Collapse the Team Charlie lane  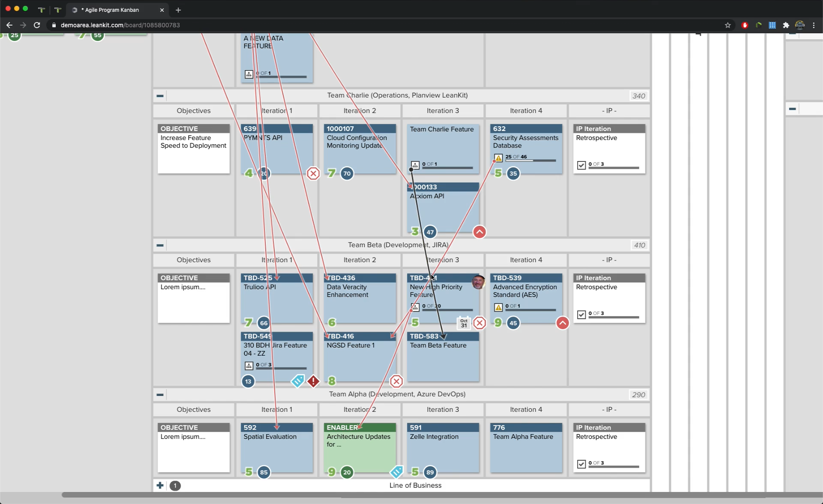pos(160,96)
